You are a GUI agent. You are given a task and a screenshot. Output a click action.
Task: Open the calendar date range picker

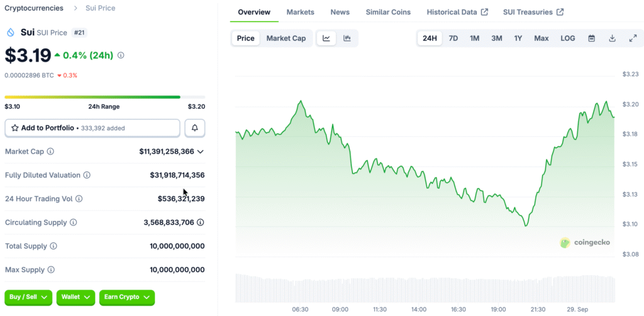point(591,38)
